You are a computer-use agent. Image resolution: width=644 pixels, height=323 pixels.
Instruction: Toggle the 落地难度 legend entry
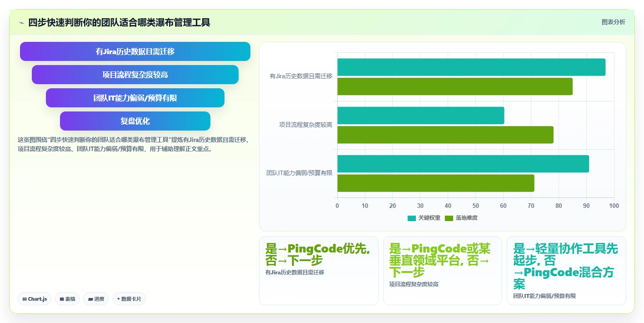(461, 218)
